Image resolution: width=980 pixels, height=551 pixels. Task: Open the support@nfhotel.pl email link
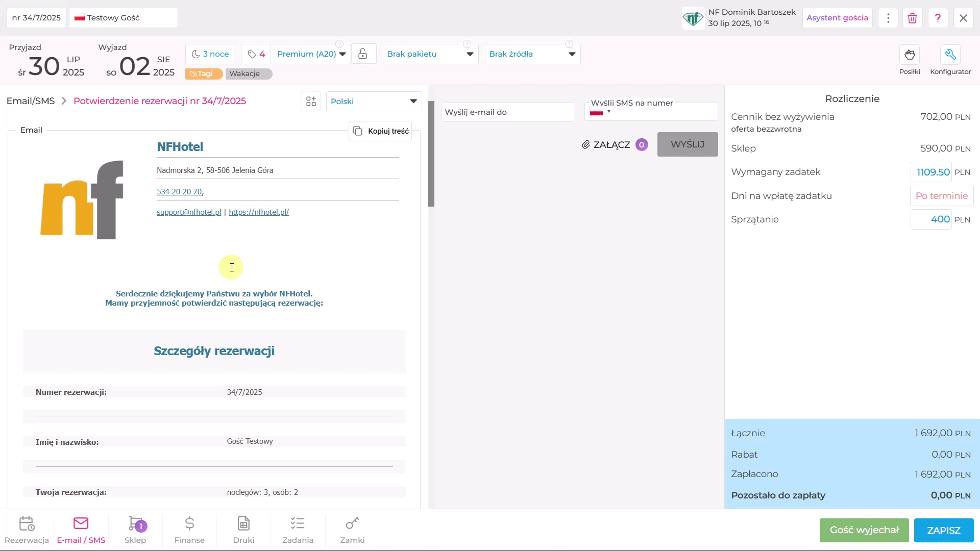coord(189,212)
